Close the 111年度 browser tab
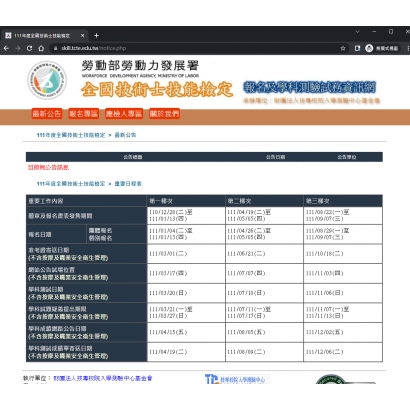 (x=82, y=35)
